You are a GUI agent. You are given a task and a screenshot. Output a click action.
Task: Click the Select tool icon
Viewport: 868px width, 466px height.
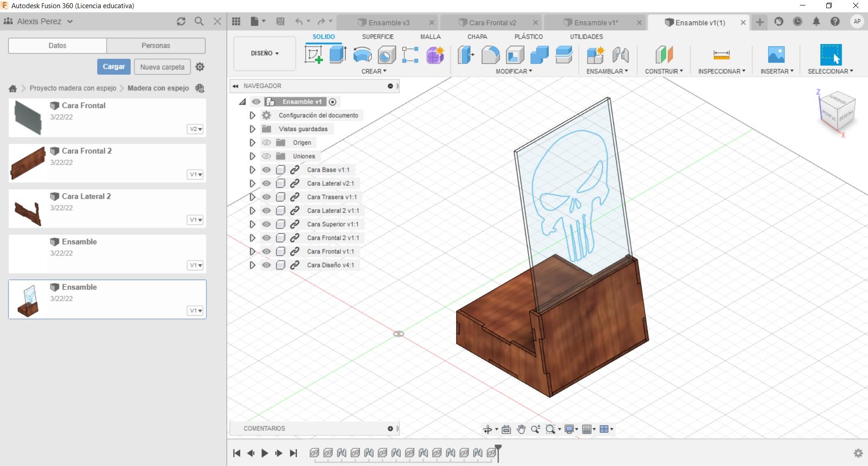[x=831, y=55]
